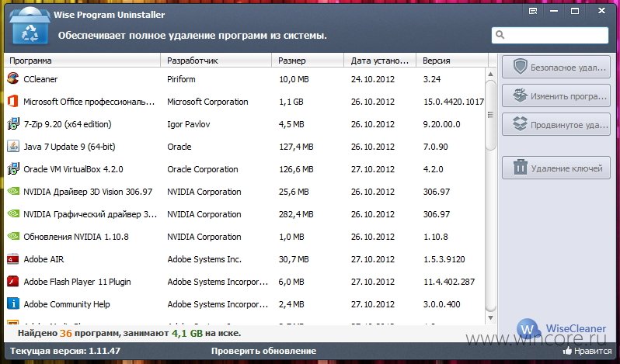Viewport: 620px width, 364px height.
Task: Sort by the Разработчик column header
Action: click(x=216, y=61)
